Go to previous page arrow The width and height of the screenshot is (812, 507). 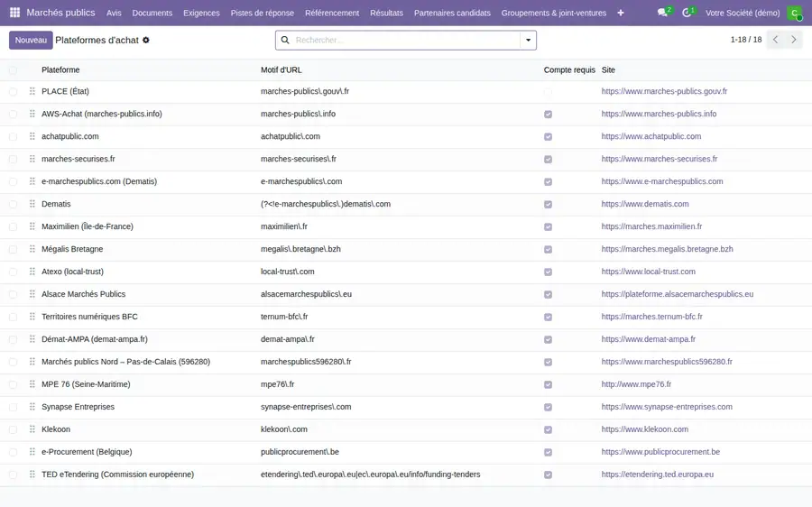pyautogui.click(x=775, y=40)
